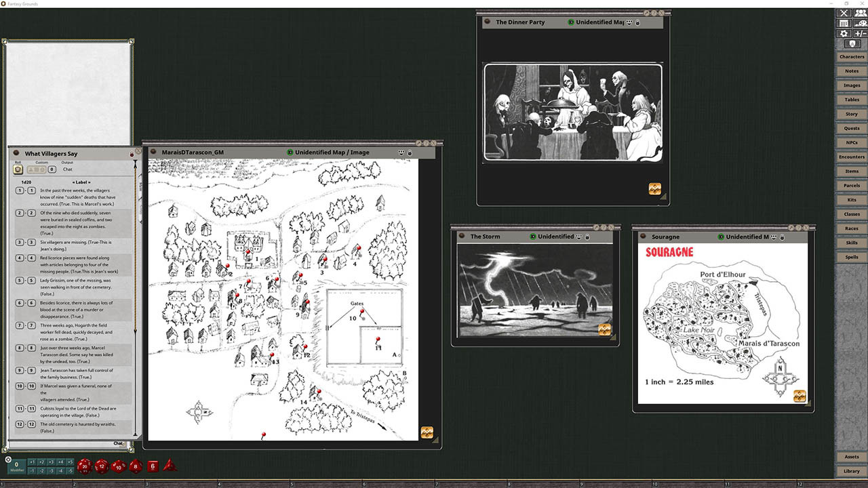The width and height of the screenshot is (868, 488).
Task: Open the Encounters sidebar tab
Action: (x=851, y=157)
